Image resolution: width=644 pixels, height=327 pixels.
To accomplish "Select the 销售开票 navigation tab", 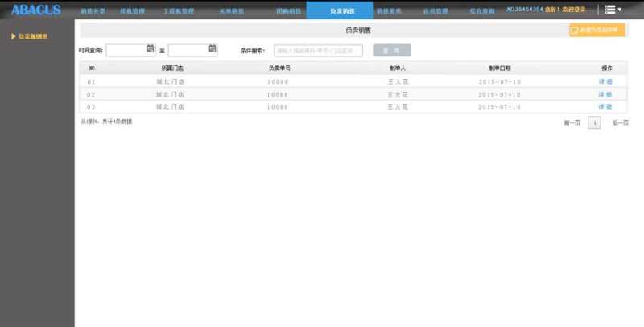I will pyautogui.click(x=93, y=11).
